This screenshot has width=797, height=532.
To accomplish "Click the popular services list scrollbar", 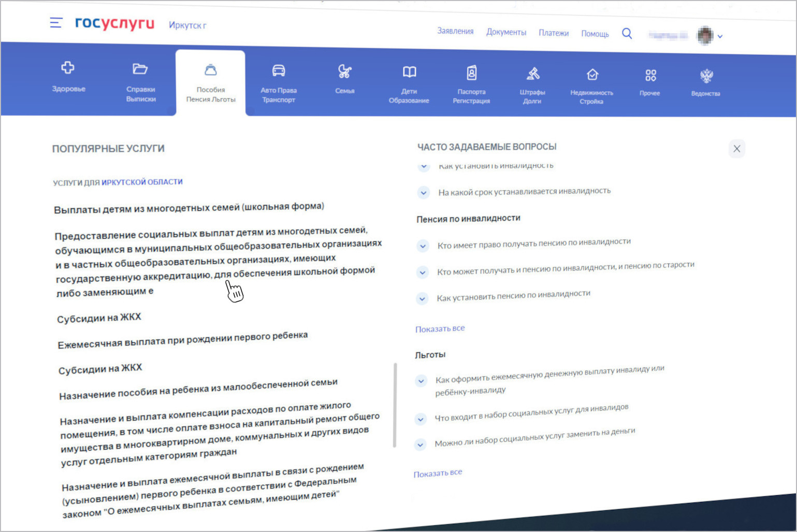I will [x=395, y=404].
